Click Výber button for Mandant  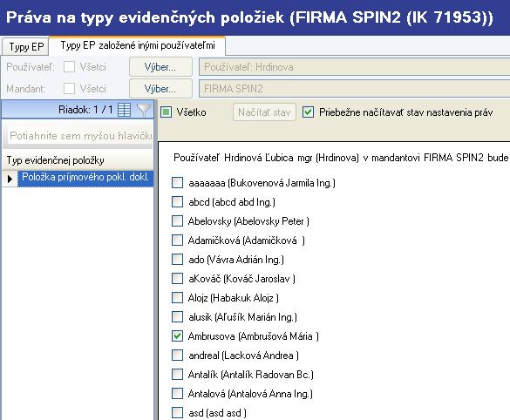point(160,88)
